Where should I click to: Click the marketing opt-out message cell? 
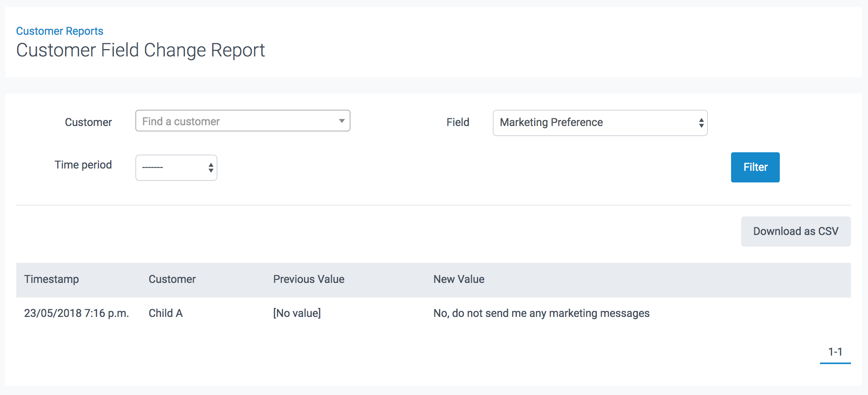point(541,313)
